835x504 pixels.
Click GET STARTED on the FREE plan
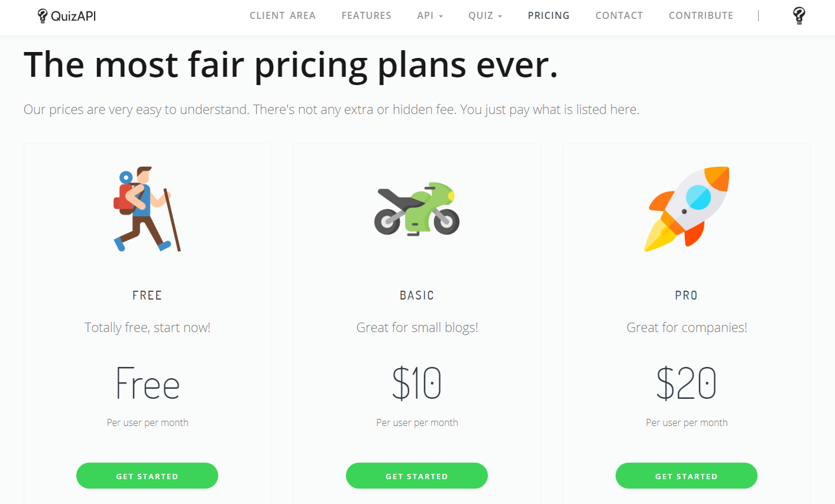click(147, 476)
